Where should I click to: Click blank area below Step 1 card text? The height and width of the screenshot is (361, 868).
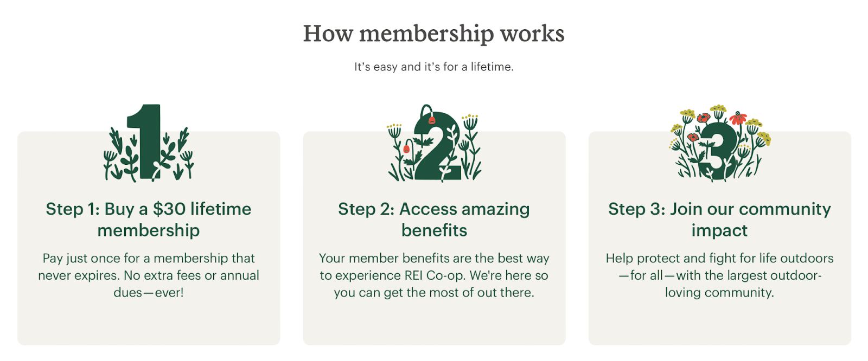pyautogui.click(x=148, y=323)
